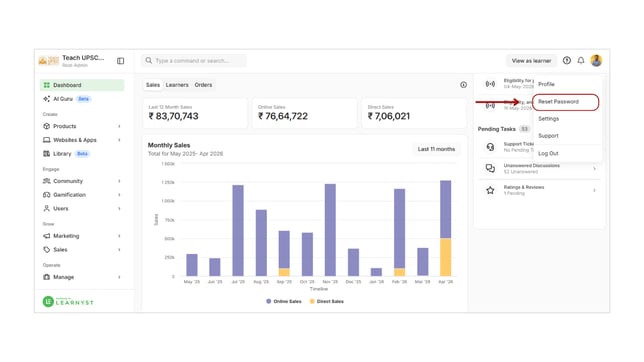Screen dimensions: 644x362
Task: Click the first broadcast announcement icon
Action: [x=490, y=84]
